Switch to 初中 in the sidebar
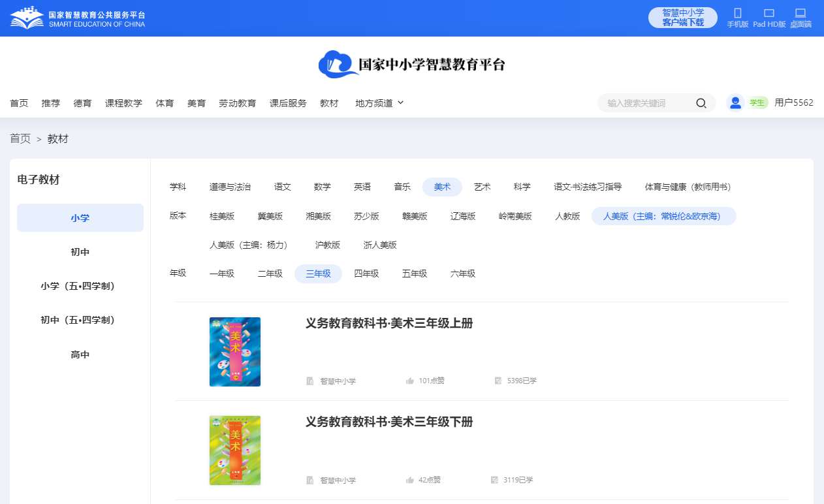The width and height of the screenshot is (824, 504). click(x=80, y=252)
